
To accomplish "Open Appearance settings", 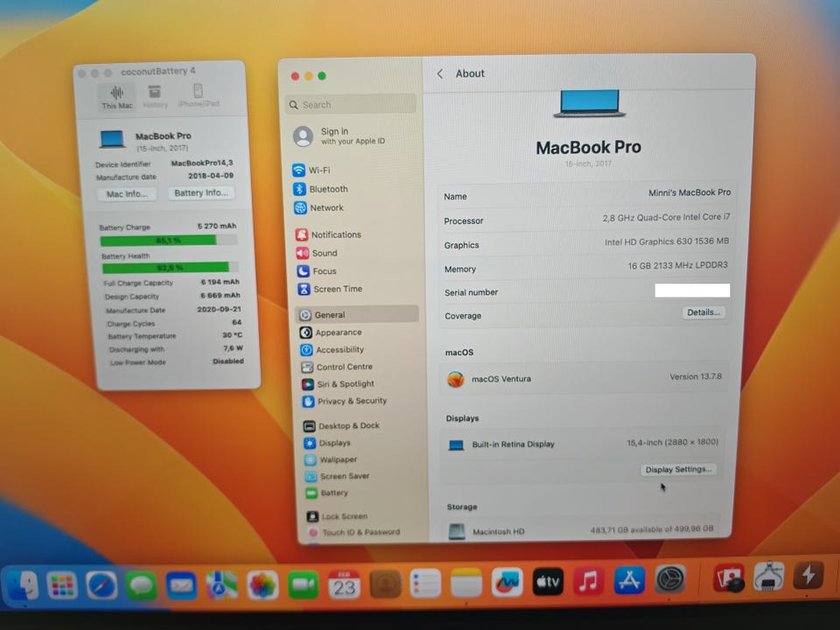I will (331, 332).
